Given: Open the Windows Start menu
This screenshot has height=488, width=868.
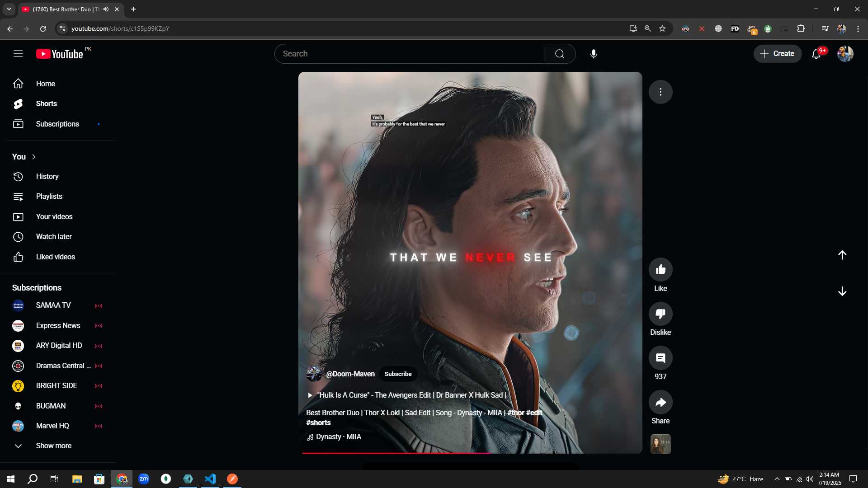Looking at the screenshot, I should 11,479.
